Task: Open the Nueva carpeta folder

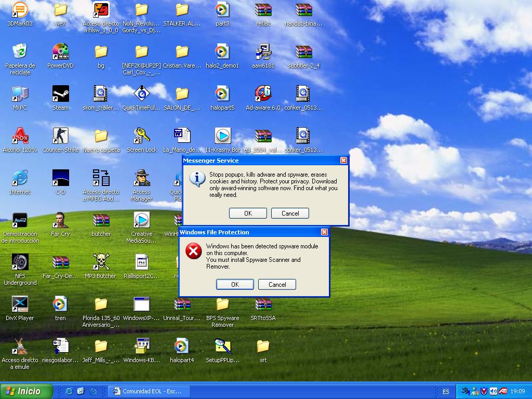Action: pyautogui.click(x=101, y=136)
